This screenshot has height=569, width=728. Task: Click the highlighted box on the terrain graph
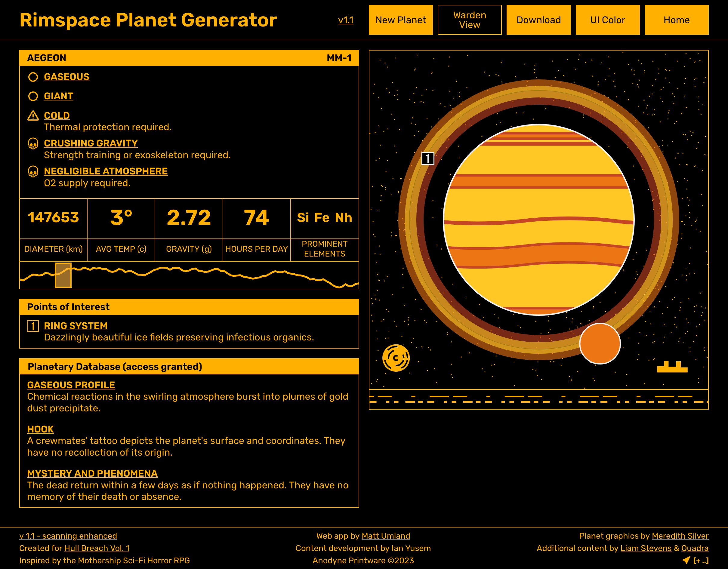[63, 275]
